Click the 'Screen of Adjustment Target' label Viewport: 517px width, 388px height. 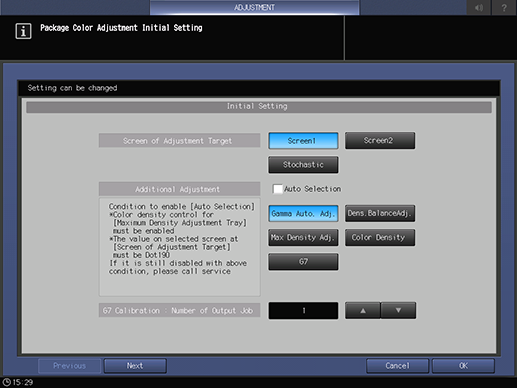tap(179, 141)
